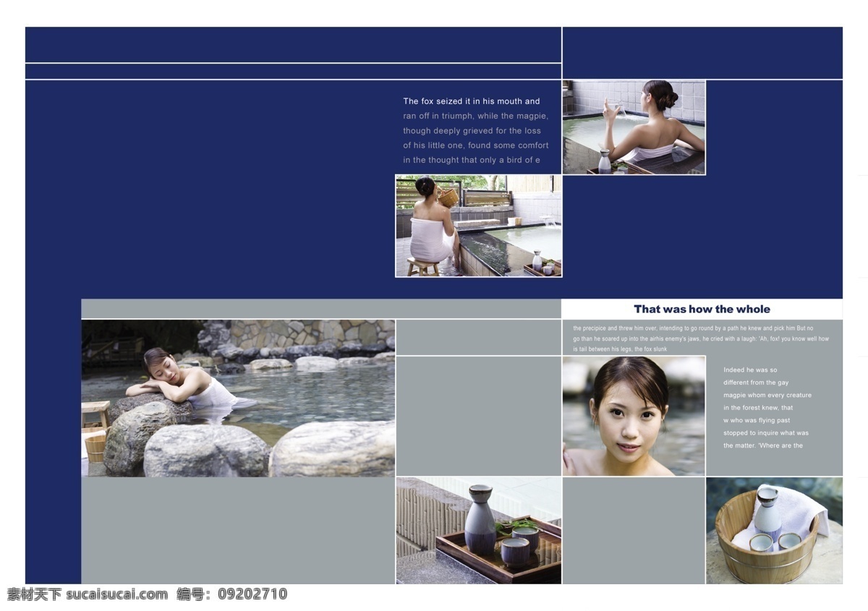Click the small line starting "the precipice and threw him over"

point(693,328)
